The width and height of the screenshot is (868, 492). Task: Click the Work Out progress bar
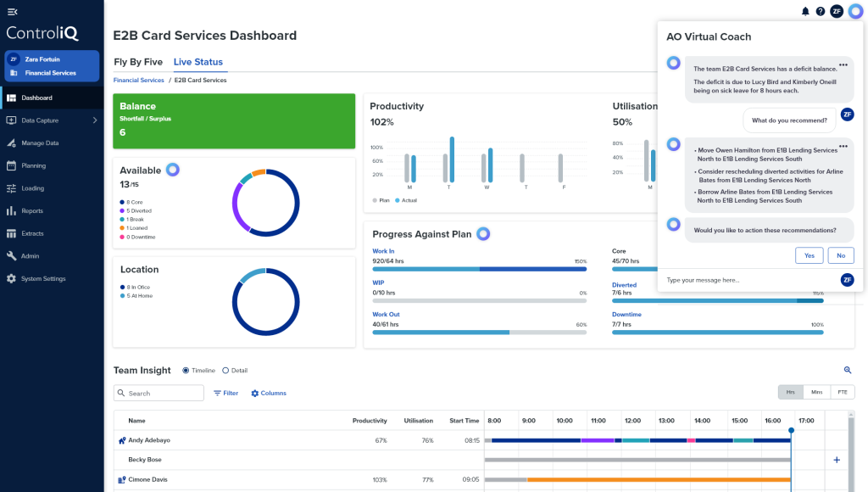click(x=480, y=333)
